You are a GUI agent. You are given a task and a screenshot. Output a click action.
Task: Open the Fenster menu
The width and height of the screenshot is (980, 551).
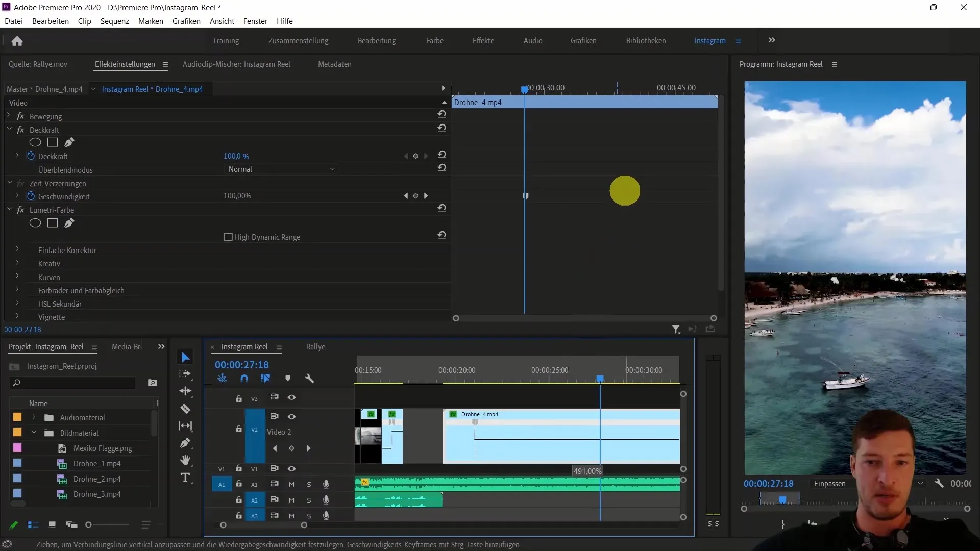click(x=255, y=21)
